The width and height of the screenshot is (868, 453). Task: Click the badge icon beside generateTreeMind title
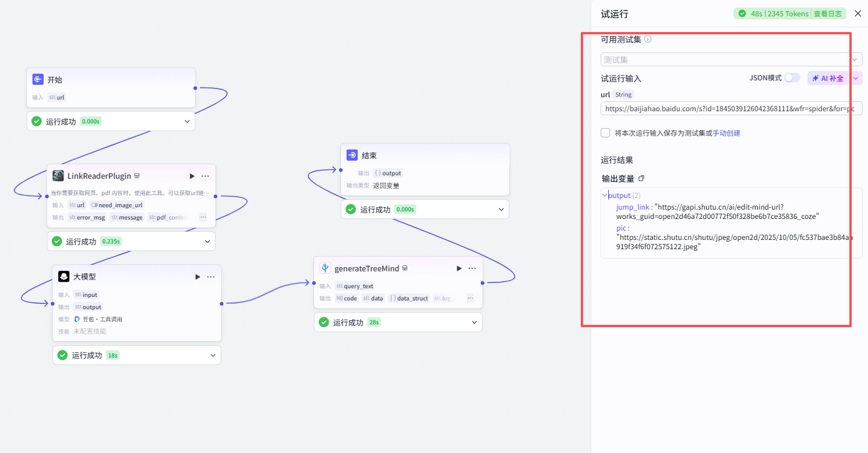tap(405, 268)
